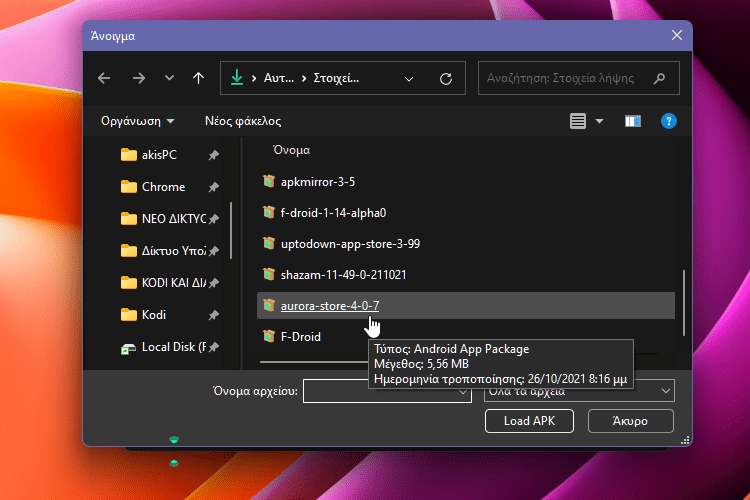Open the file type filter dropdown
The height and width of the screenshot is (500, 750).
(x=579, y=391)
